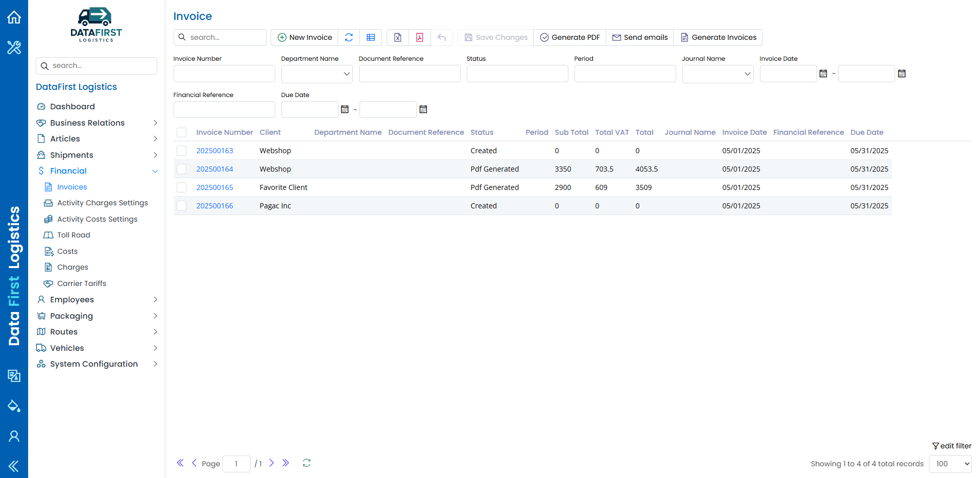Click the PDF export icon in toolbar
Screen dimensions: 980x478
click(420, 37)
